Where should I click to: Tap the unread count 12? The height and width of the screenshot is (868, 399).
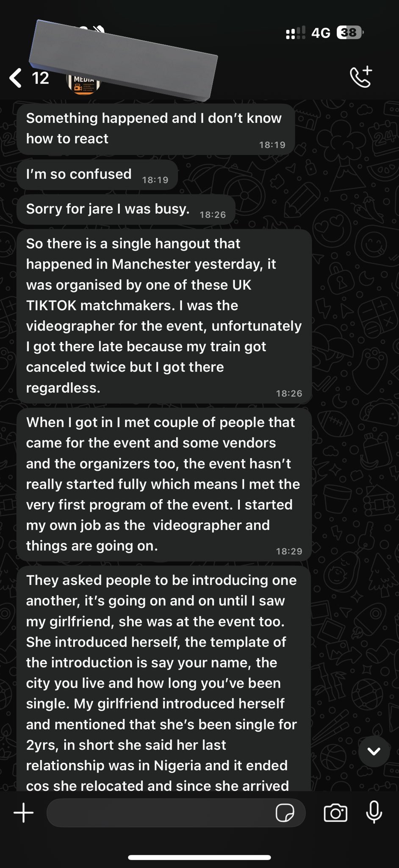click(41, 78)
